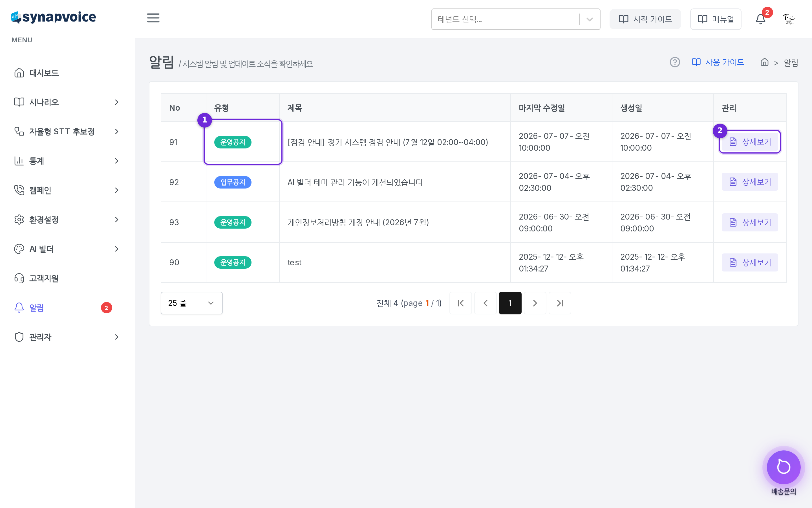Open the 25 줄 rows-per-page dropdown
Viewport: 812px width, 508px height.
click(x=192, y=303)
